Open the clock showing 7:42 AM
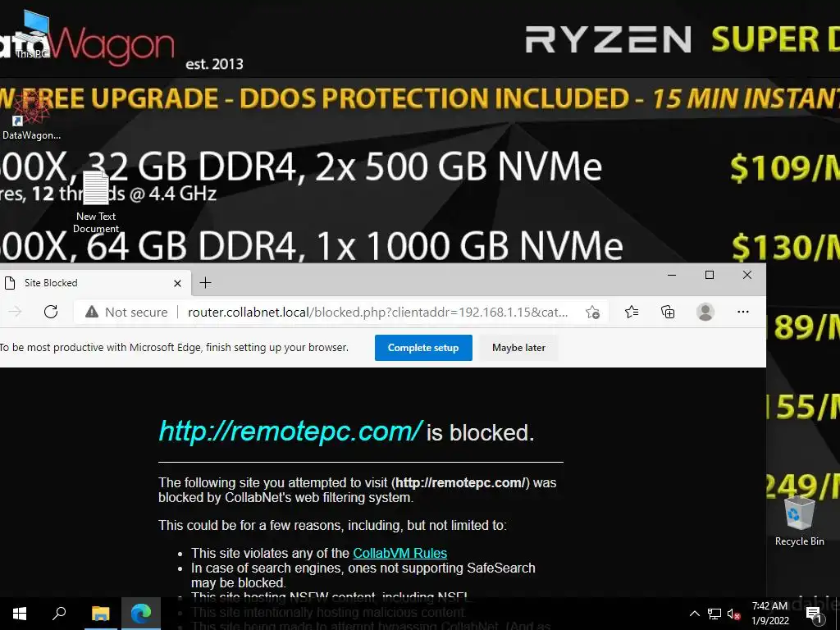 769,614
